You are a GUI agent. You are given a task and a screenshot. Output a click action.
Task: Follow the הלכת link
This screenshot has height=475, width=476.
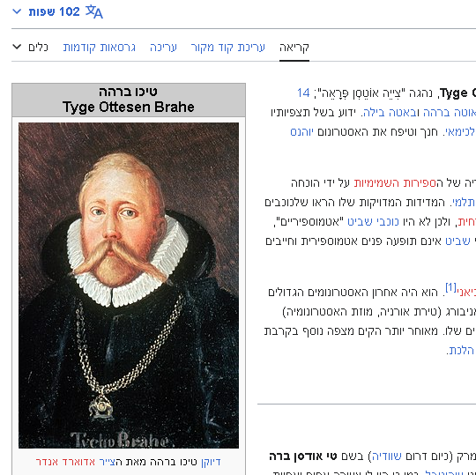[x=461, y=351]
